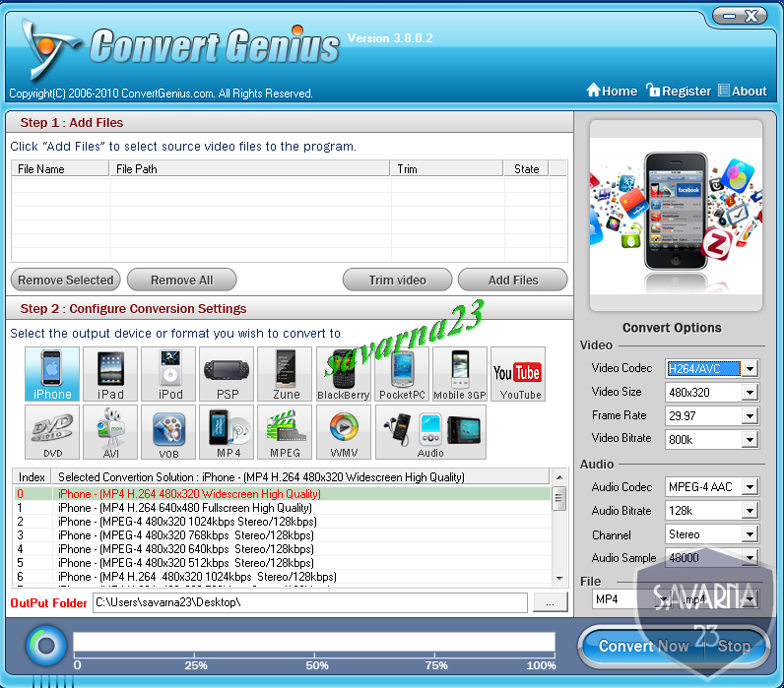Viewport: 784px width, 688px height.
Task: Select the PocketPC device icon
Action: pos(402,374)
